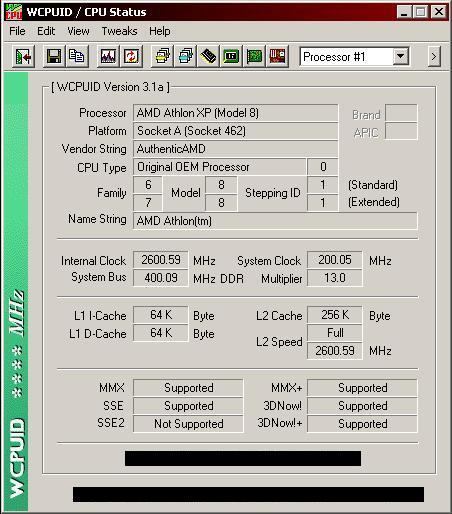Open the Edit menu

pyautogui.click(x=46, y=31)
